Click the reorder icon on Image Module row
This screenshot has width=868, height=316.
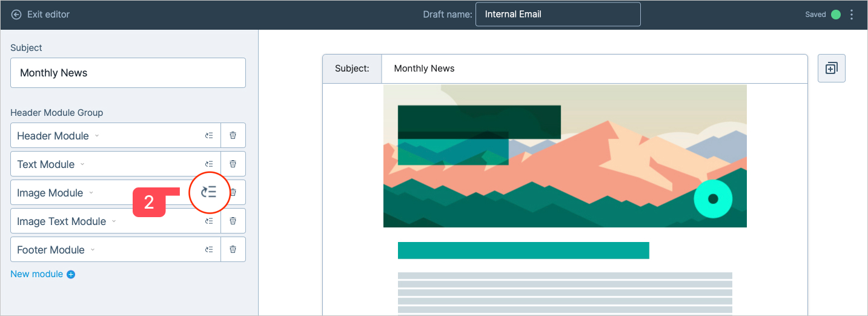pyautogui.click(x=209, y=192)
